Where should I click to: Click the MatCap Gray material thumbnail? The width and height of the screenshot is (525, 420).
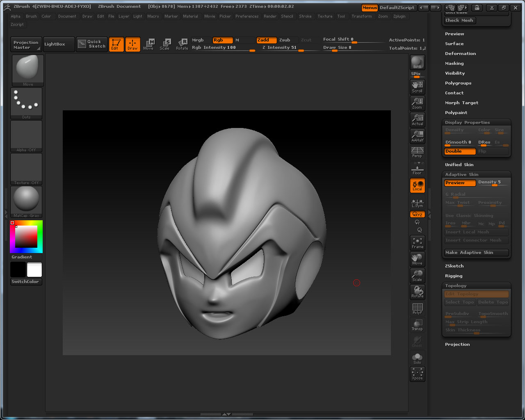click(x=26, y=201)
